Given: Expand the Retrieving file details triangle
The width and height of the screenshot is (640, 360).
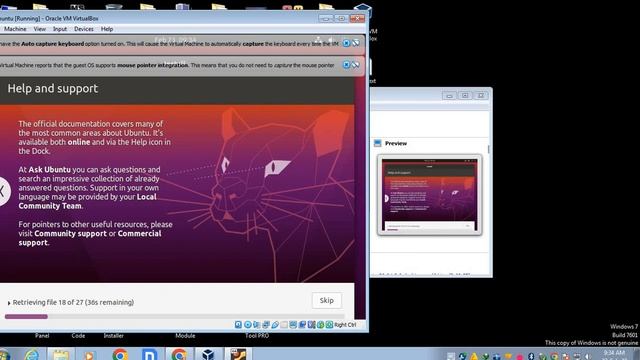Looking at the screenshot, I should [x=9, y=303].
